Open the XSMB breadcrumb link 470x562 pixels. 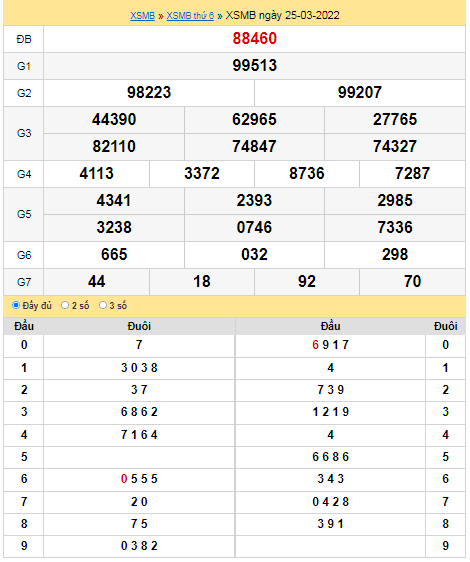tap(142, 15)
